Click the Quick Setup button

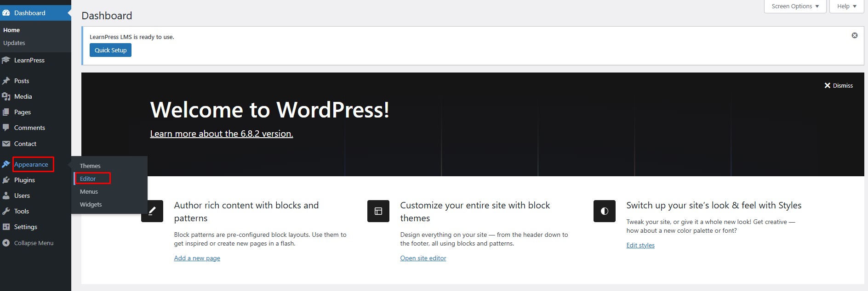click(x=110, y=50)
